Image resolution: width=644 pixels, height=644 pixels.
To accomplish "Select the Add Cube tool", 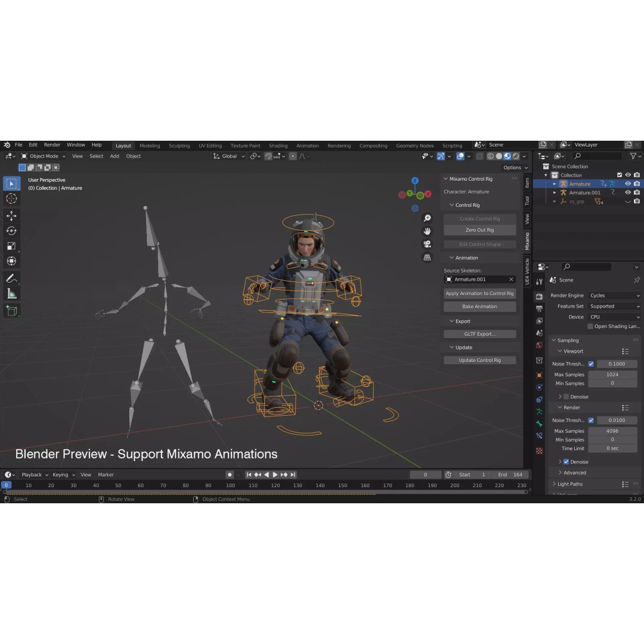I will click(x=11, y=311).
